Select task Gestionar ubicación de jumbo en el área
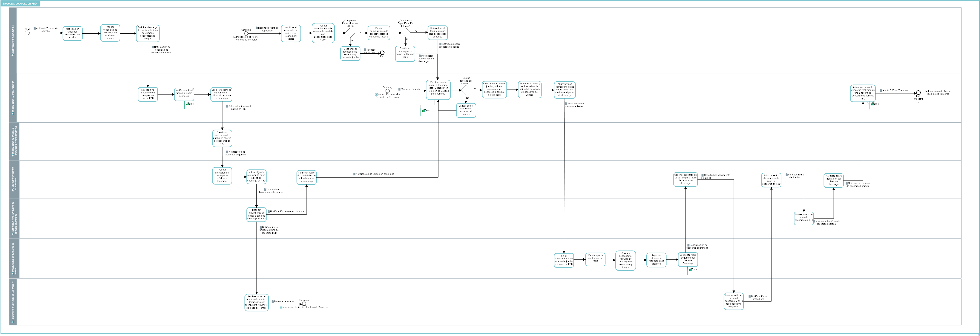This screenshot has width=980, height=336. (x=222, y=138)
